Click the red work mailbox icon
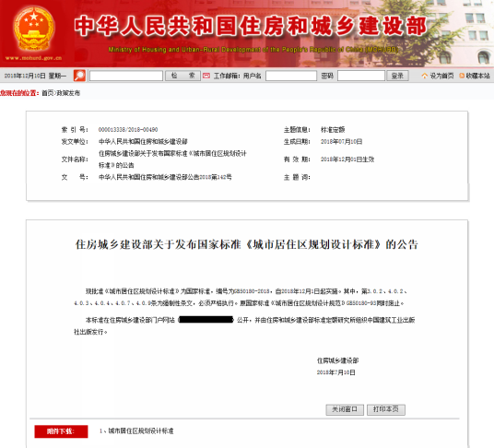Screen dimensions: 494x448 pos(206,76)
